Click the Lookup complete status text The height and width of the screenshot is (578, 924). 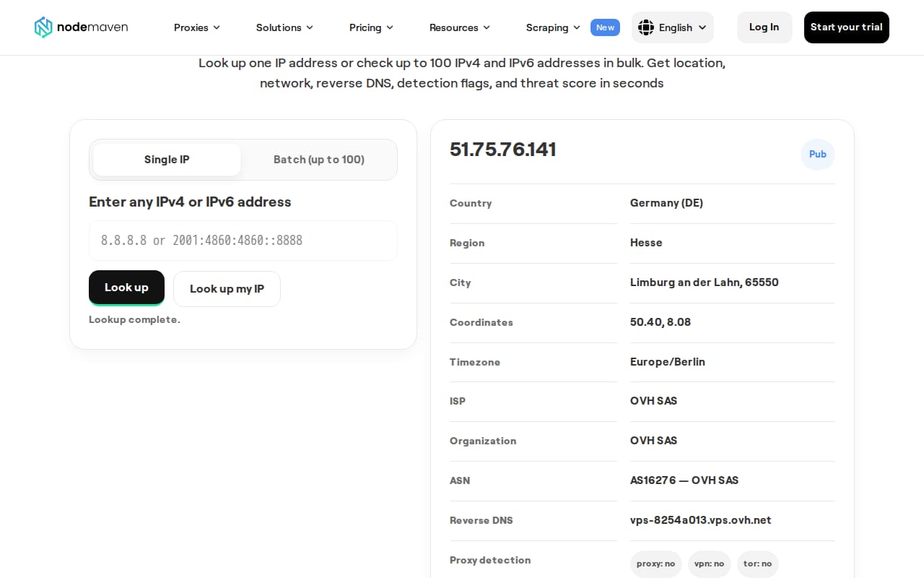[x=134, y=319]
